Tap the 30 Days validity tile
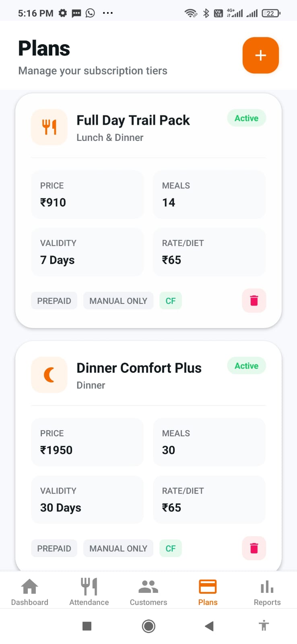The width and height of the screenshot is (297, 644). (x=87, y=500)
